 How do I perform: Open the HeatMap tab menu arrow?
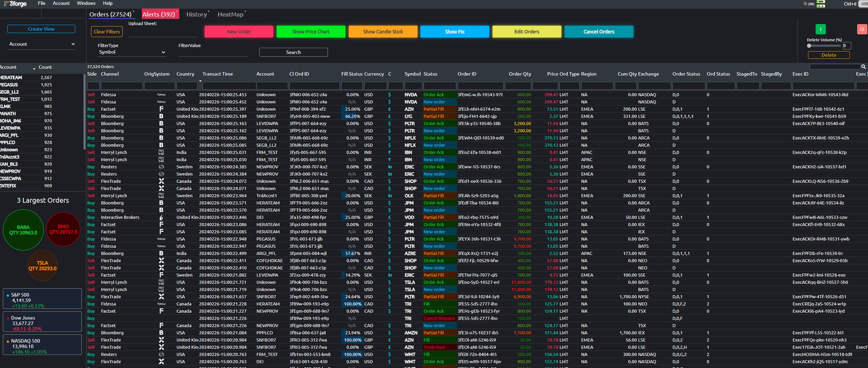click(x=245, y=12)
